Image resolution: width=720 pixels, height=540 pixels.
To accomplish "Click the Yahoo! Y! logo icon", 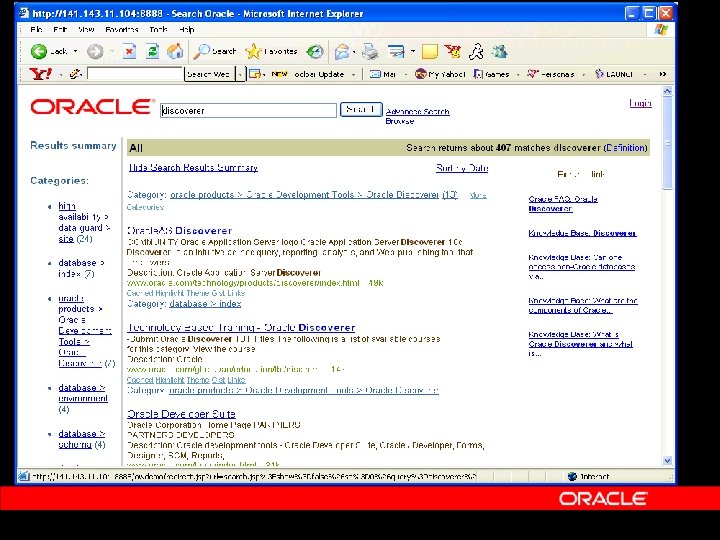I will (x=40, y=74).
